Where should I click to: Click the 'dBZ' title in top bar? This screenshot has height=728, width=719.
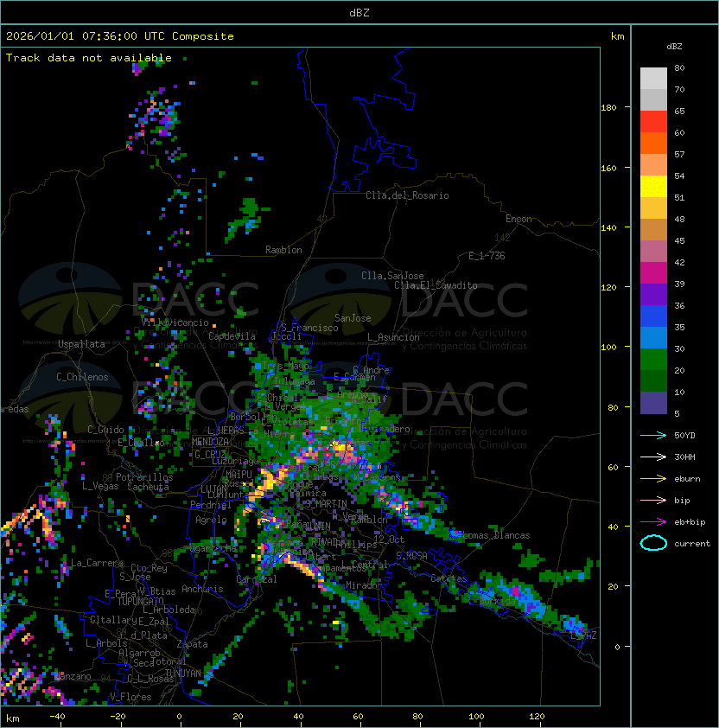click(359, 12)
